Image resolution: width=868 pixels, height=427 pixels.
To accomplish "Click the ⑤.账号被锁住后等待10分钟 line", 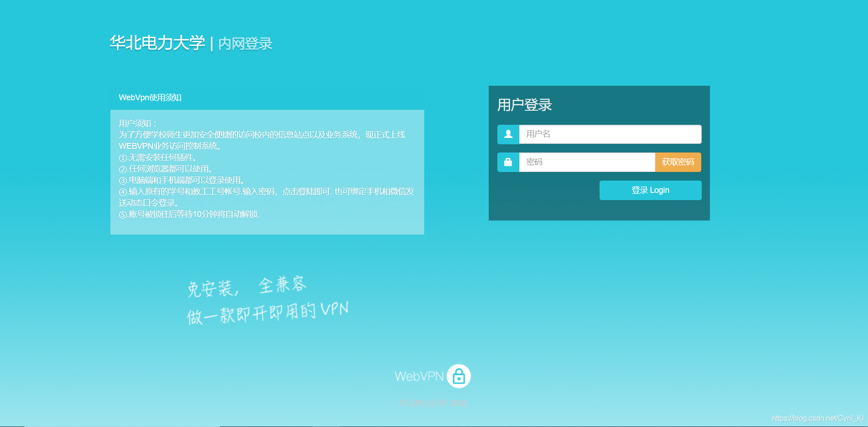I will (x=189, y=214).
